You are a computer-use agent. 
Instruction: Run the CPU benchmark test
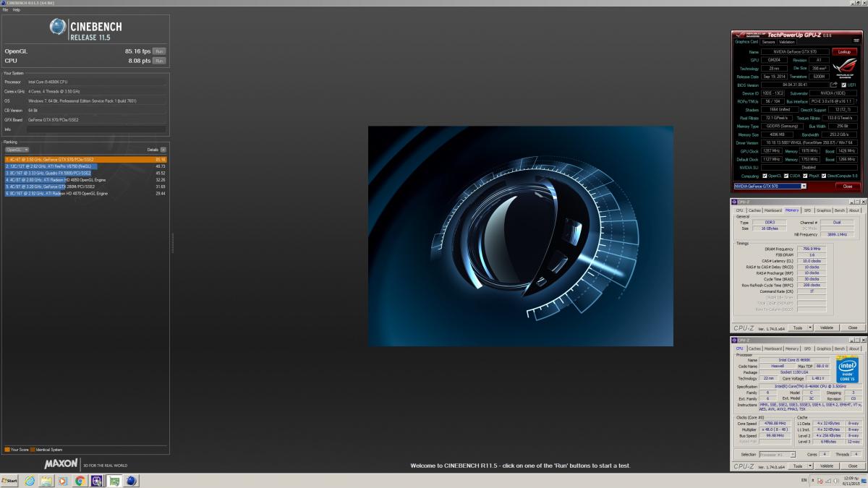(x=159, y=61)
